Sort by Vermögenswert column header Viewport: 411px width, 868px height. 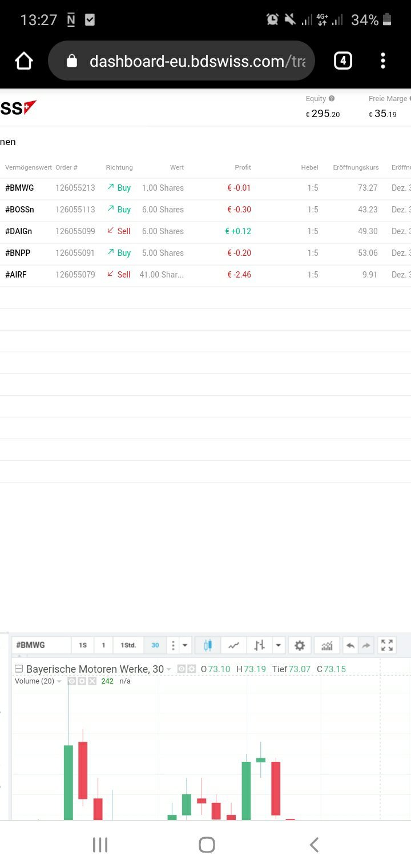click(29, 167)
